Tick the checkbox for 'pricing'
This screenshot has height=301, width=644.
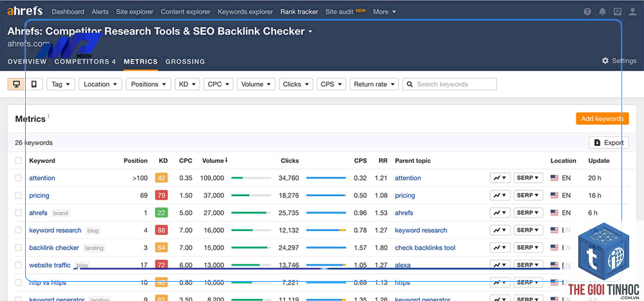(19, 196)
